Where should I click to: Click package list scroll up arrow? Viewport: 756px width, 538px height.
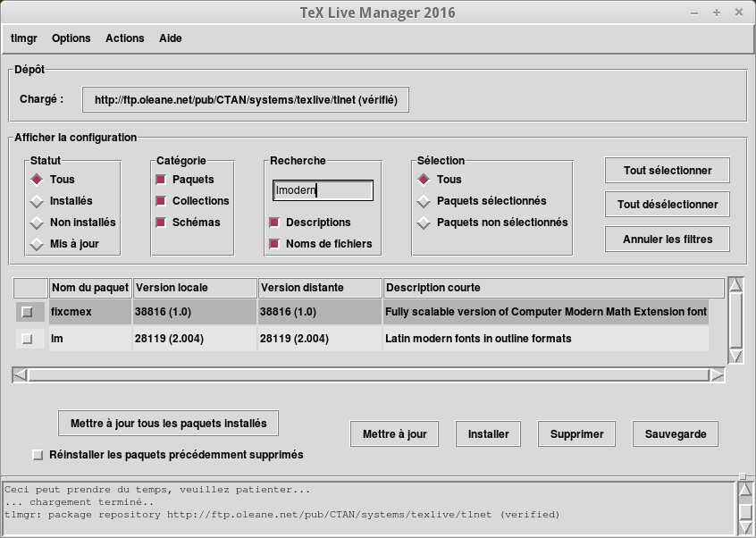coord(735,285)
